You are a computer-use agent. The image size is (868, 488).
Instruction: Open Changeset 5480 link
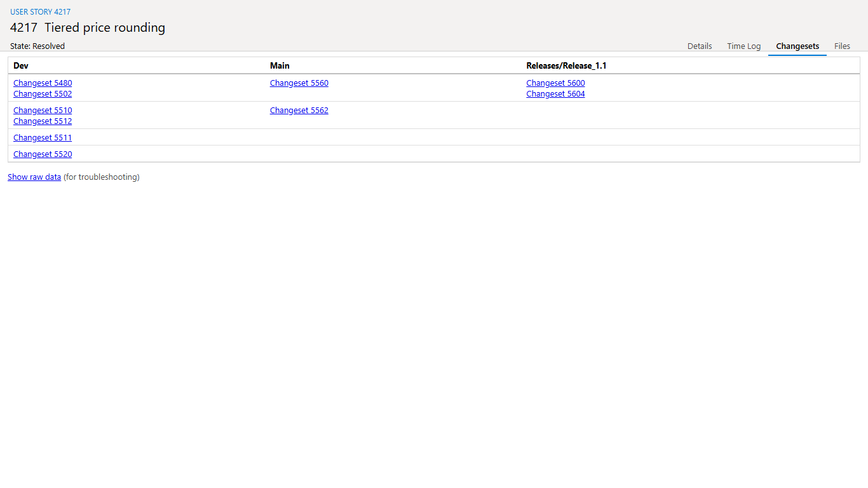coord(43,83)
